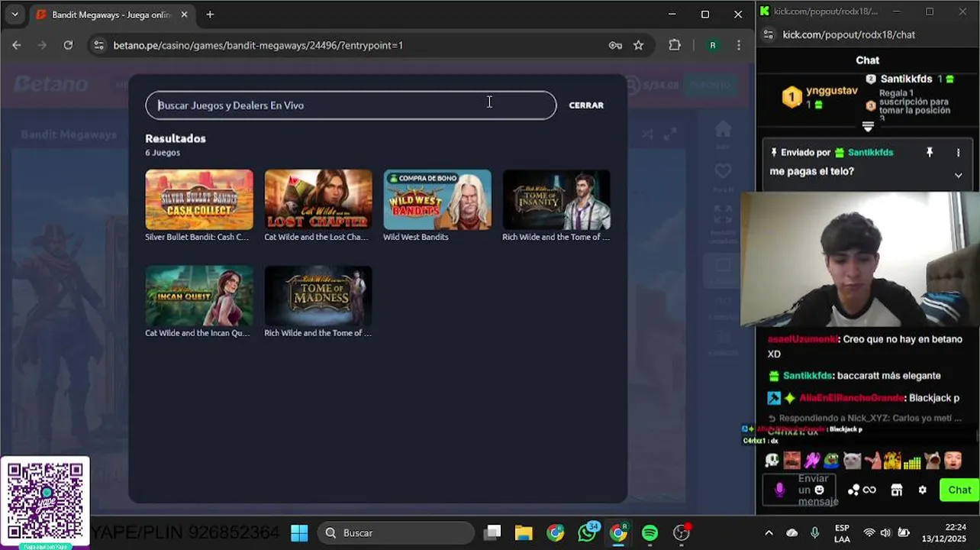
Task: Close the search overlay with CERRAR
Action: pyautogui.click(x=586, y=105)
